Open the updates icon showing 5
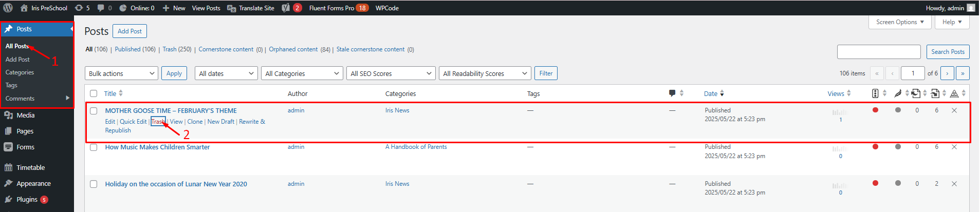The height and width of the screenshot is (212, 980). pyautogui.click(x=79, y=8)
